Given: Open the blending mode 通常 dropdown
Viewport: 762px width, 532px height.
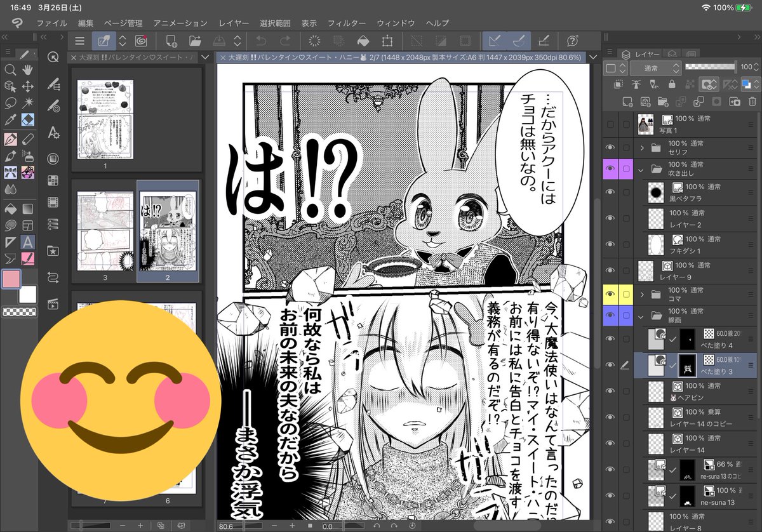Looking at the screenshot, I should 655,68.
